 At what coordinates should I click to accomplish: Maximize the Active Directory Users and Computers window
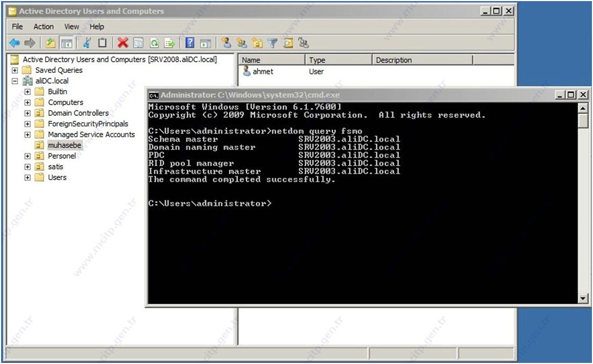496,11
